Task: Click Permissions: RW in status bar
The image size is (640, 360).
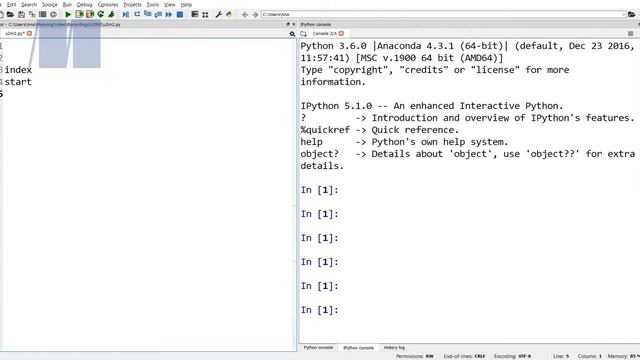Action: pyautogui.click(x=415, y=356)
